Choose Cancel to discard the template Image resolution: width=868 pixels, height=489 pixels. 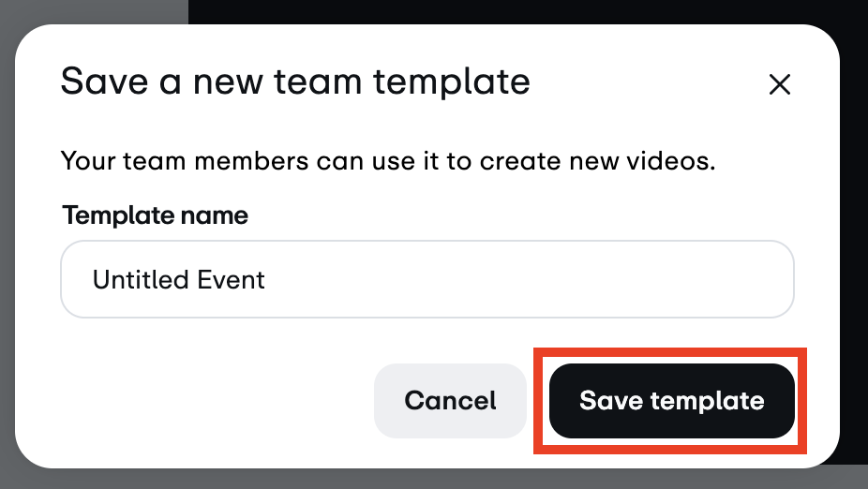click(450, 401)
